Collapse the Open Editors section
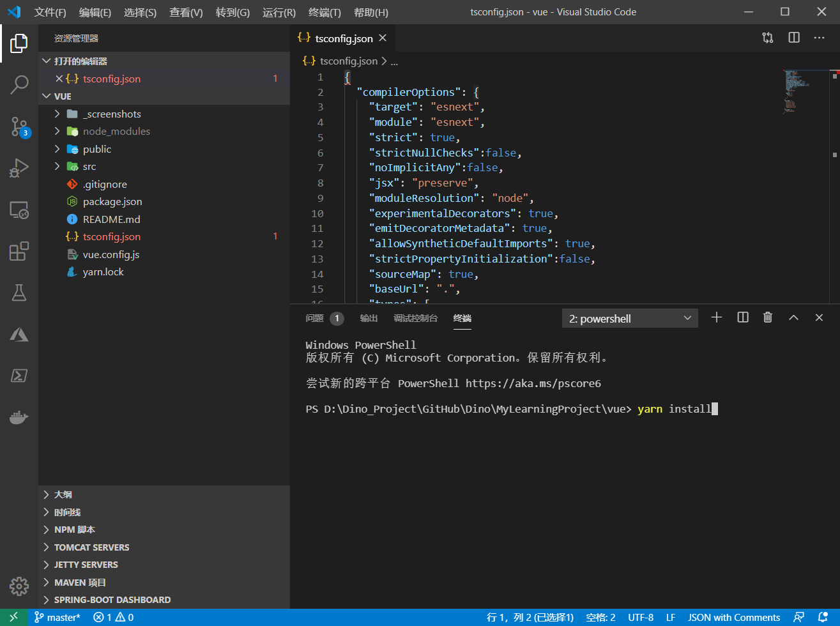Screen dimensions: 840x626 tap(164, 61)
